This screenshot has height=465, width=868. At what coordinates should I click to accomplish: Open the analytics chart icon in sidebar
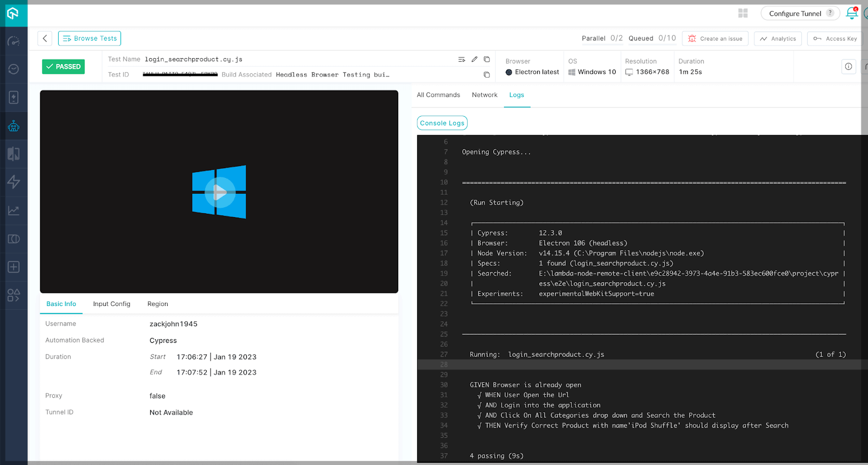[x=14, y=211]
